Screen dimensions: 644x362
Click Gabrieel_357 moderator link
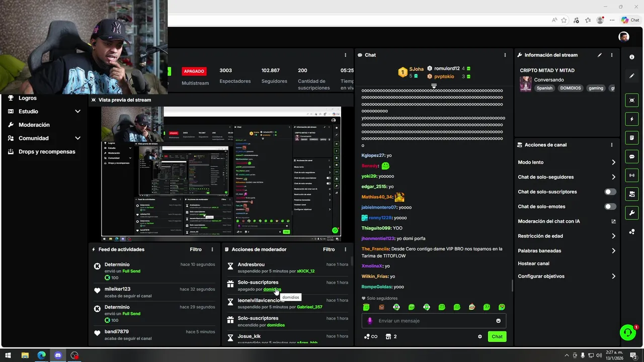(309, 307)
